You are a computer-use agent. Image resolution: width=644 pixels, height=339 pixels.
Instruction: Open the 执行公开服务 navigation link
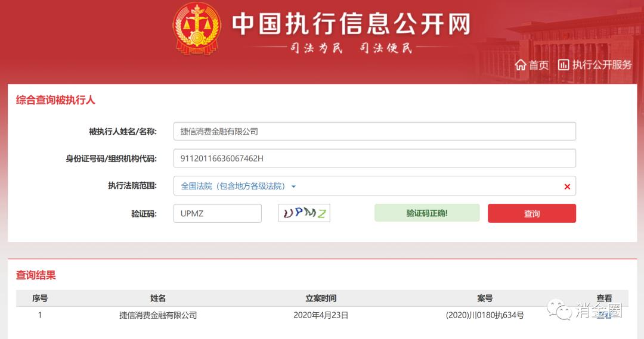point(602,65)
